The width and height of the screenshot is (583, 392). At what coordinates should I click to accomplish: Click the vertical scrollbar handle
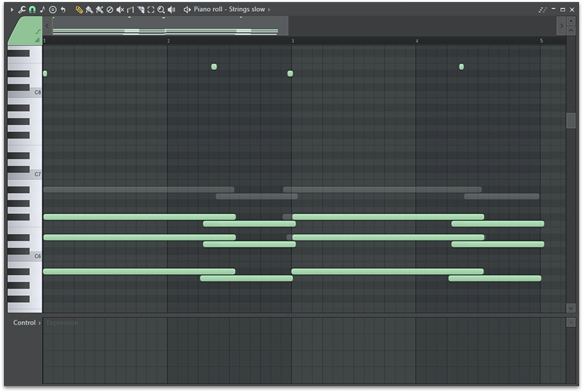[x=571, y=120]
